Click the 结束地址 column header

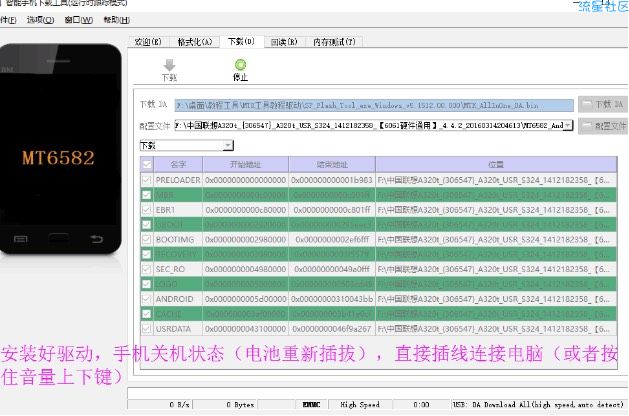[332, 164]
